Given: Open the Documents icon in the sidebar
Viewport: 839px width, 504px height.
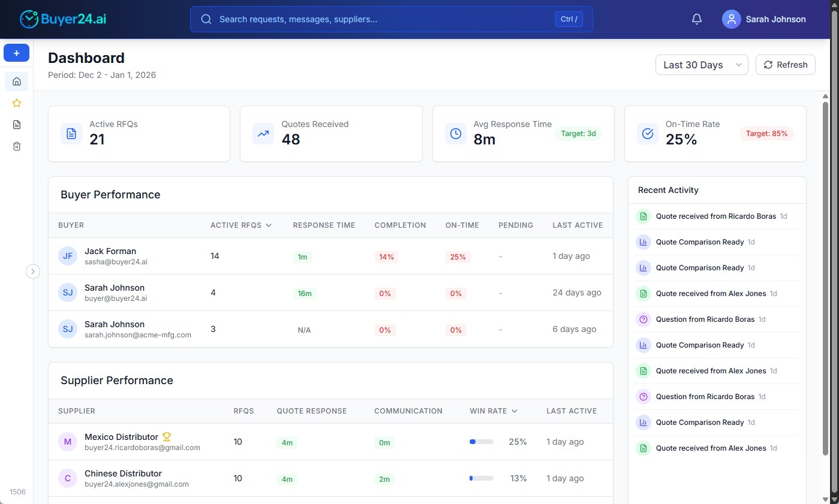Looking at the screenshot, I should (16, 124).
